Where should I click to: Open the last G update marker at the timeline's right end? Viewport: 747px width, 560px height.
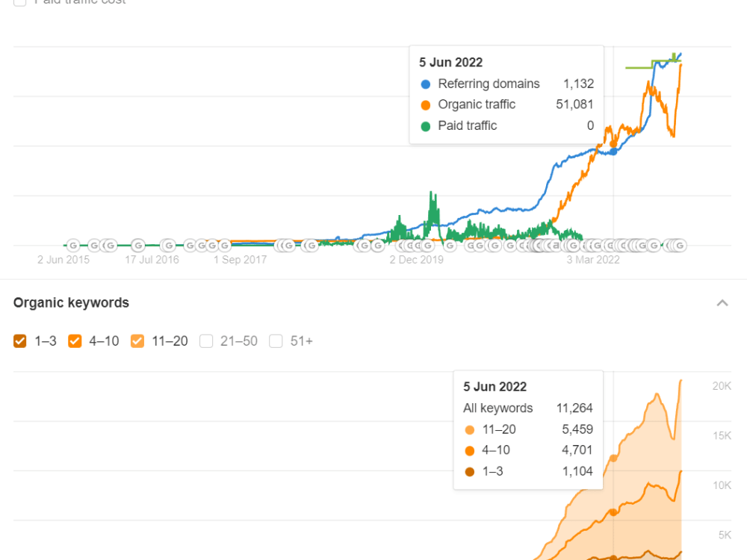pyautogui.click(x=680, y=245)
